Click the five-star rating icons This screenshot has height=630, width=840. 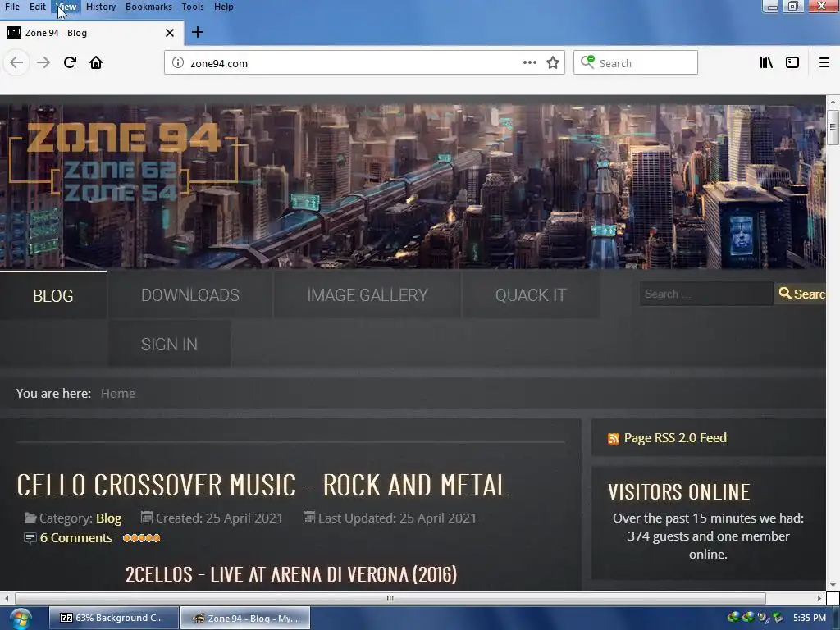[x=141, y=538]
